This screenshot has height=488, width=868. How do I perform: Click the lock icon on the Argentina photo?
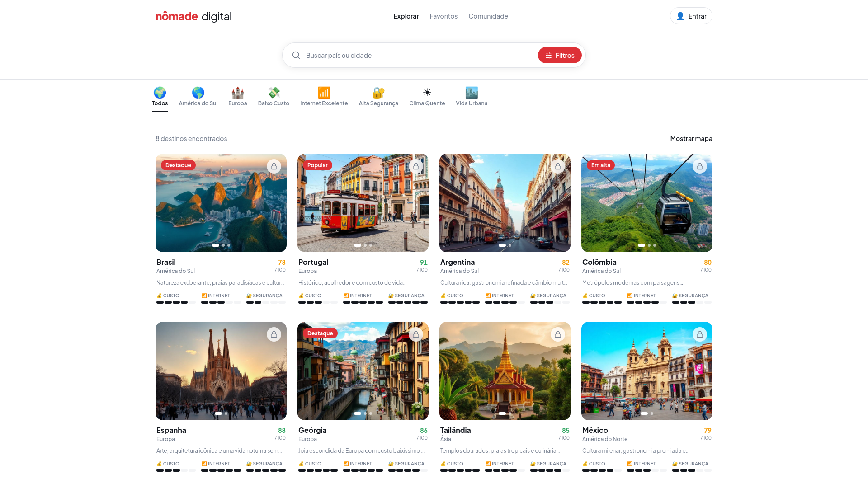[558, 166]
